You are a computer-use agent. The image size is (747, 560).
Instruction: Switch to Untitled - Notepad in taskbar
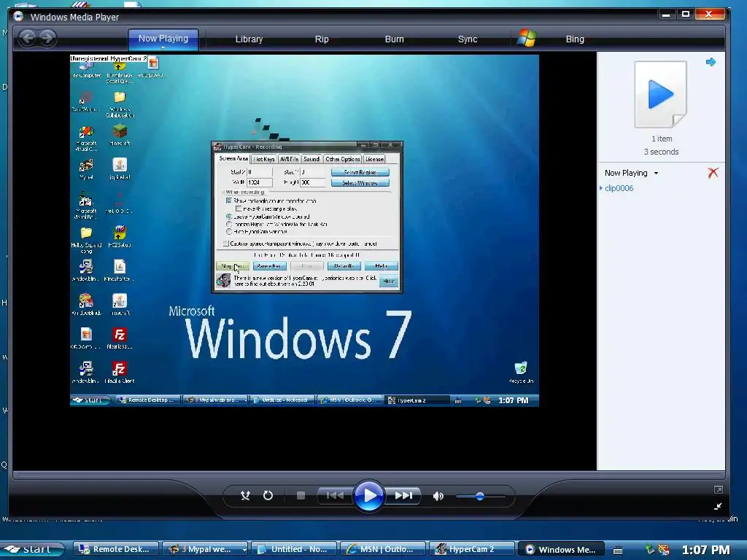pos(294,549)
